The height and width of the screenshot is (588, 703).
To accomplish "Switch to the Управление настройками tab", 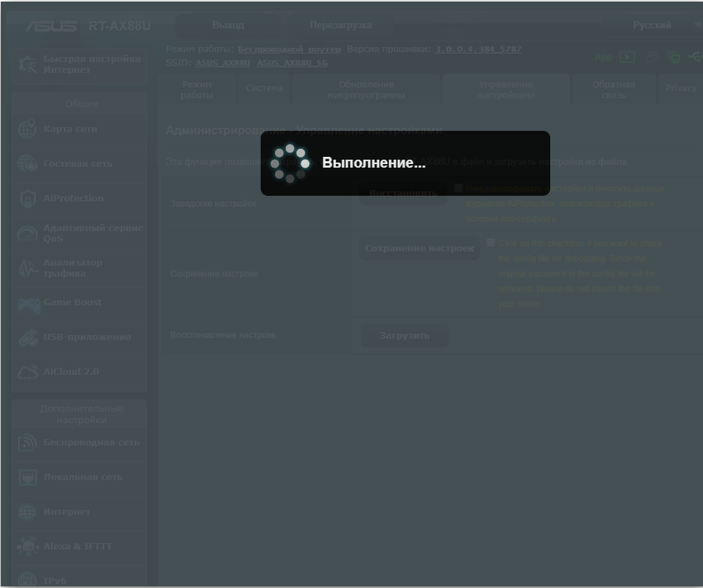I will tap(506, 90).
